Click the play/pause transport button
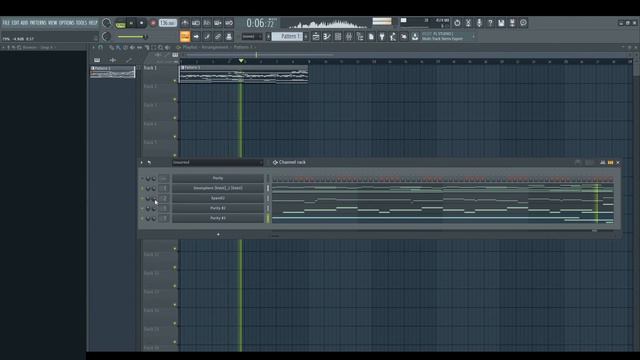Image resolution: width=640 pixels, height=360 pixels. pos(131,23)
